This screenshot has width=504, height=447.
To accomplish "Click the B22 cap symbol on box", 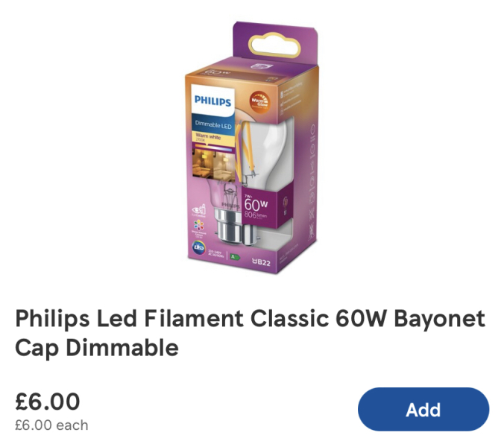I will tap(262, 263).
